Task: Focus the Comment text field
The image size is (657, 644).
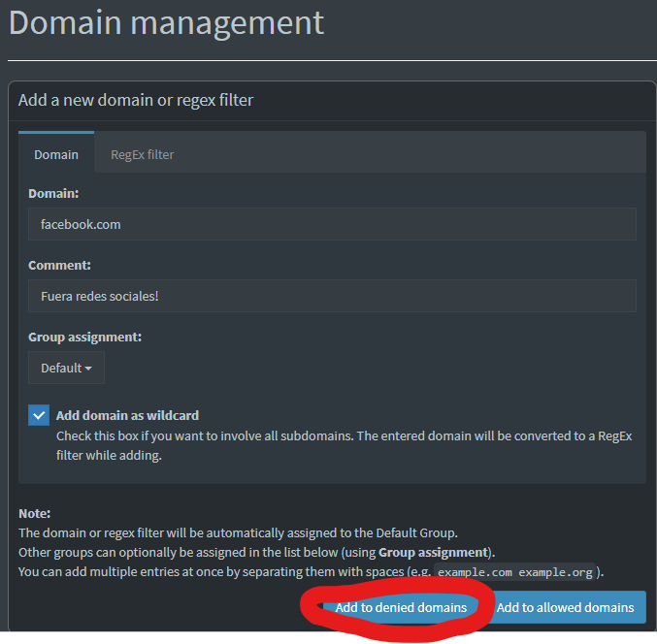Action: [332, 296]
